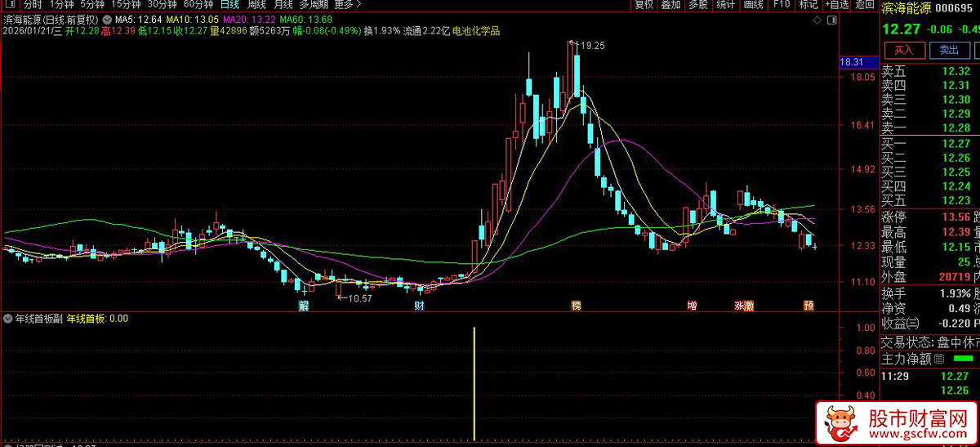Click the 涨停 limit-up price 13.56
Image resolution: width=980 pixels, height=447 pixels.
point(956,217)
